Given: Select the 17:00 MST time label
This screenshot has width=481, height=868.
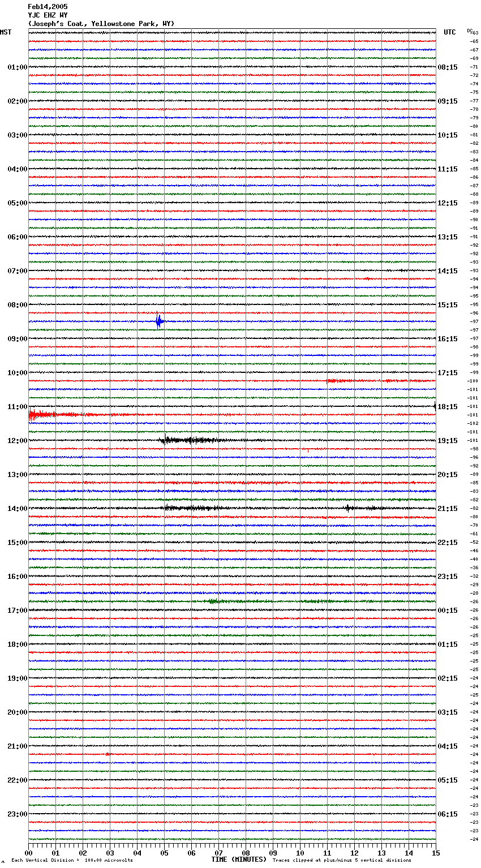Looking at the screenshot, I should (x=18, y=611).
